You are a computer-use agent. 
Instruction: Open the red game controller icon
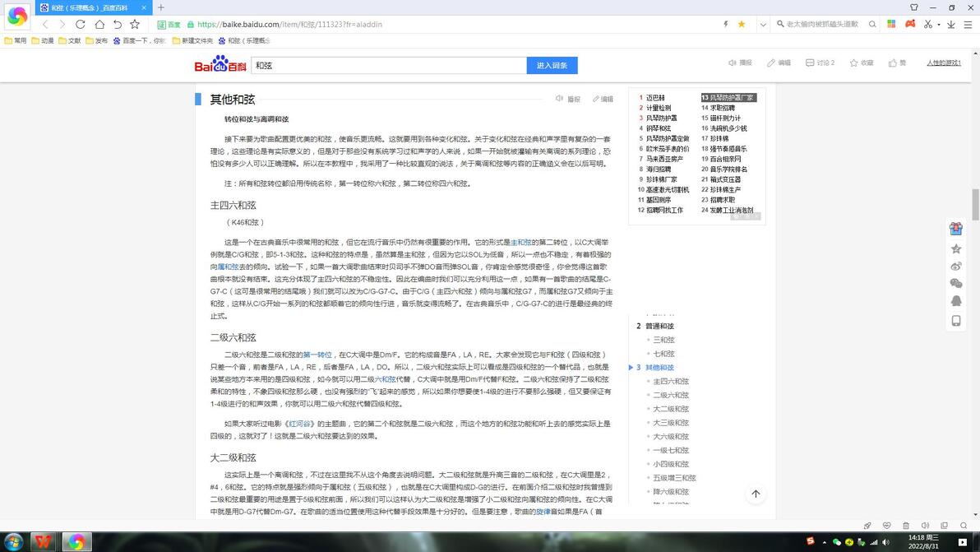coord(910,24)
